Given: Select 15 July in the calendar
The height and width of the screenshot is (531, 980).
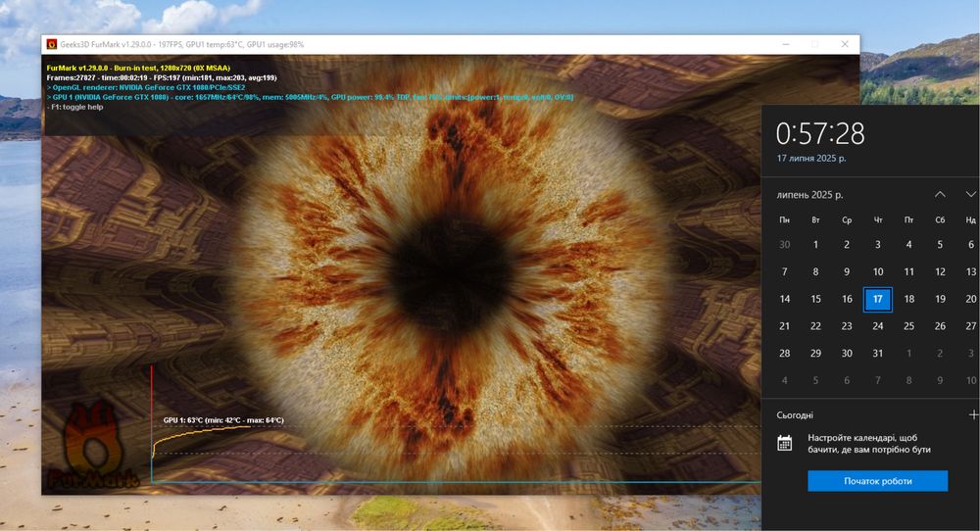Looking at the screenshot, I should coord(815,299).
